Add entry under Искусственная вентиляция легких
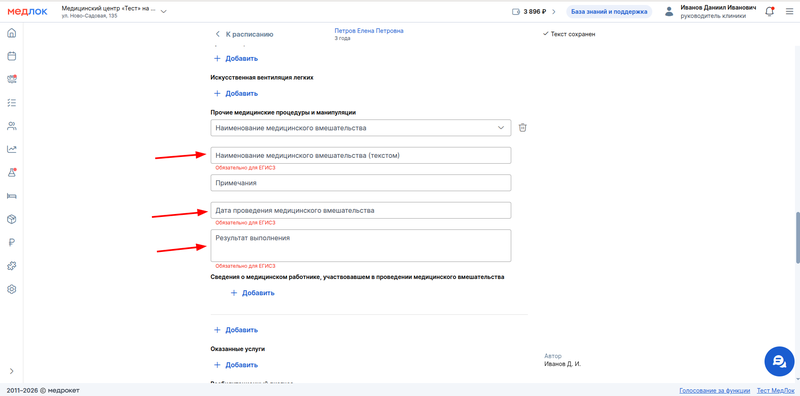The image size is (800, 396). pyautogui.click(x=236, y=94)
